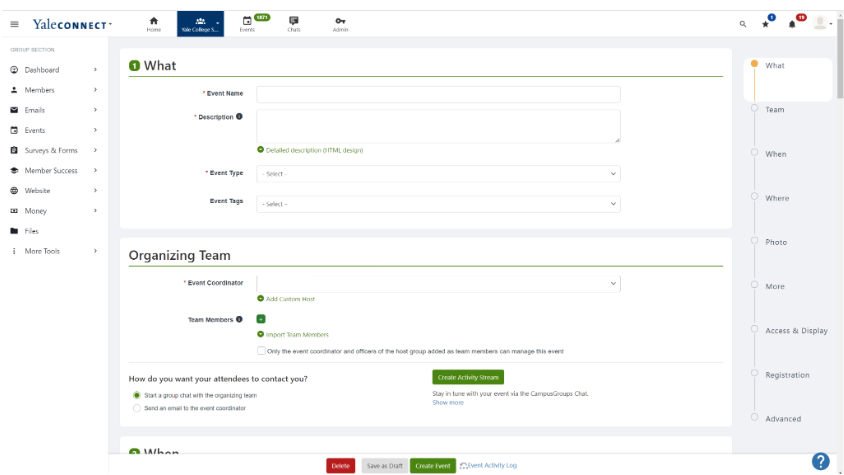Viewport: 844px width, 475px height.
Task: Jump to Team step in right navigator
Action: pyautogui.click(x=775, y=110)
